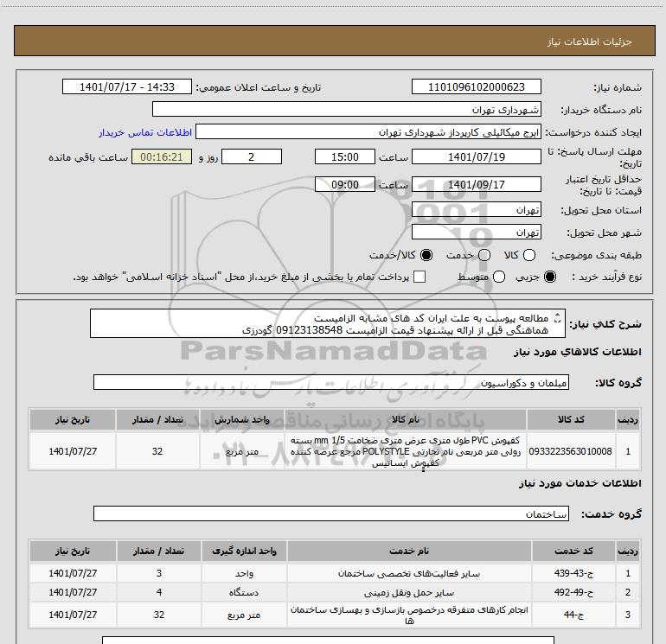Screen dimensions: 666x644
Task: Click the واحد unit cell in services table
Action: click(x=244, y=573)
